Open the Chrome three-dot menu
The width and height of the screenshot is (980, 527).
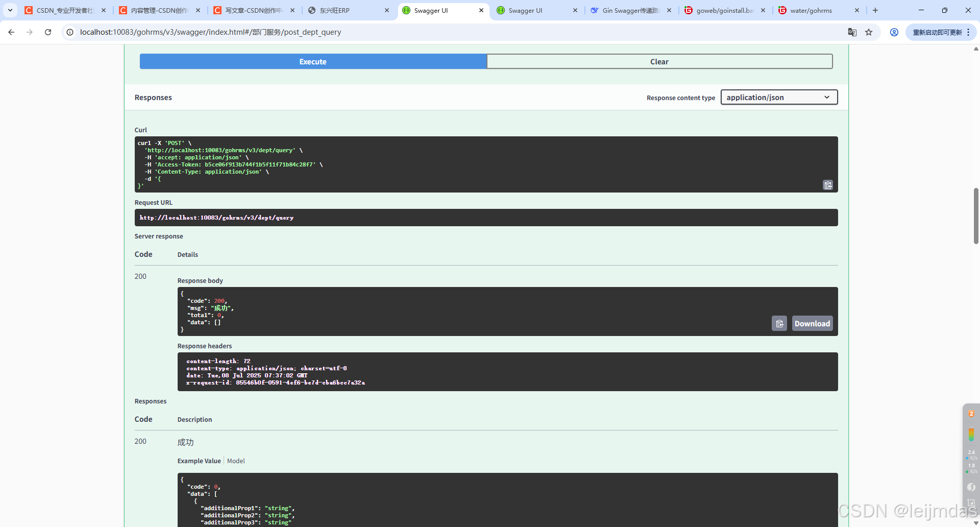968,32
